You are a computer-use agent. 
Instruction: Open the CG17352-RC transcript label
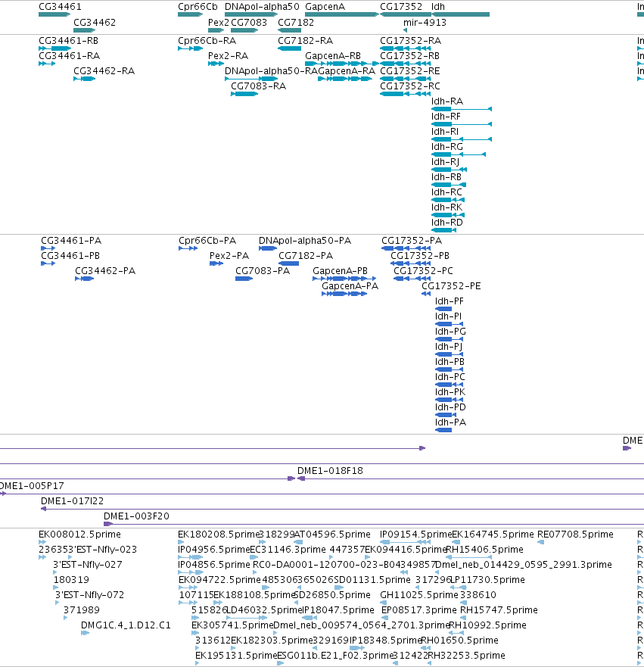coord(409,86)
